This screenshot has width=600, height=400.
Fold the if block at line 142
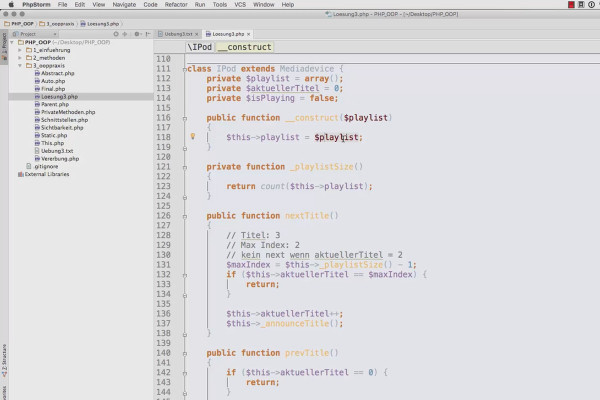tap(185, 373)
